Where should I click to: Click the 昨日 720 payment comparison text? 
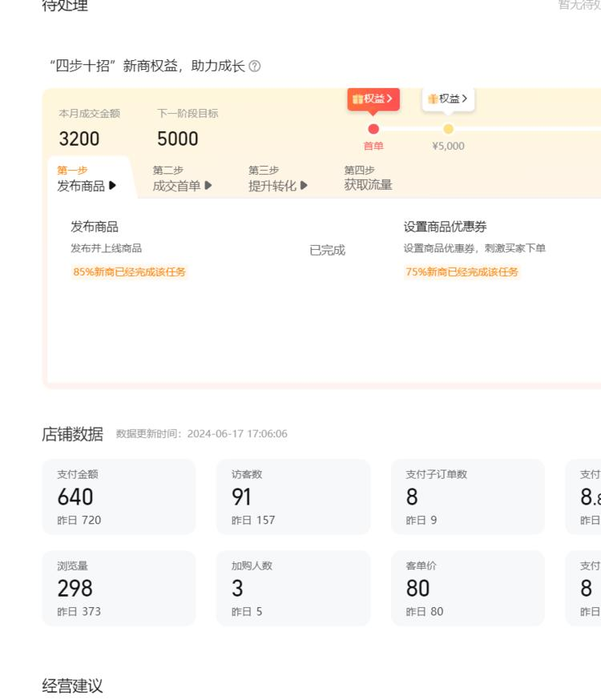click(x=79, y=520)
